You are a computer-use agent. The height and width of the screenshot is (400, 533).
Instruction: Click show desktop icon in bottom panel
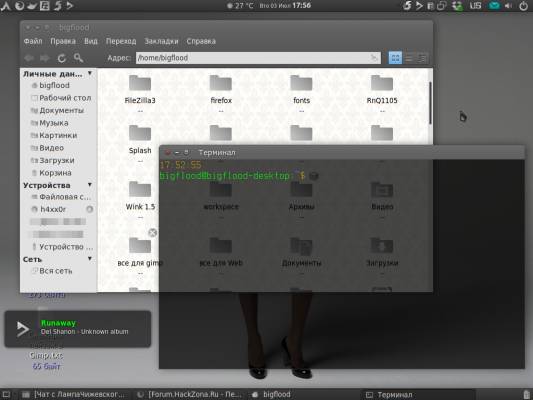tap(6, 395)
